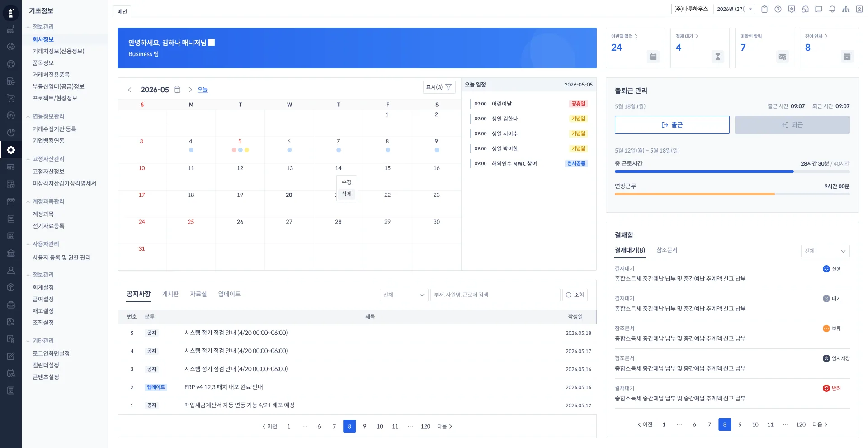Click the organization chart icon

click(x=846, y=9)
